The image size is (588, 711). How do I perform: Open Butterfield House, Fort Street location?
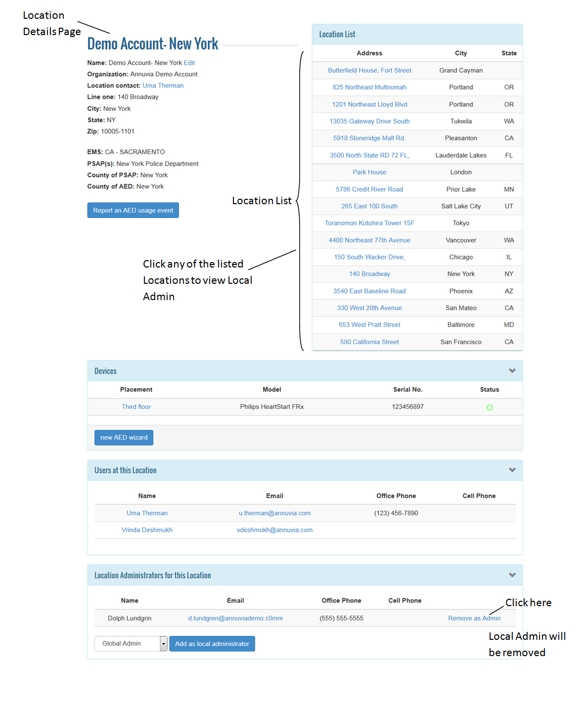(x=369, y=70)
